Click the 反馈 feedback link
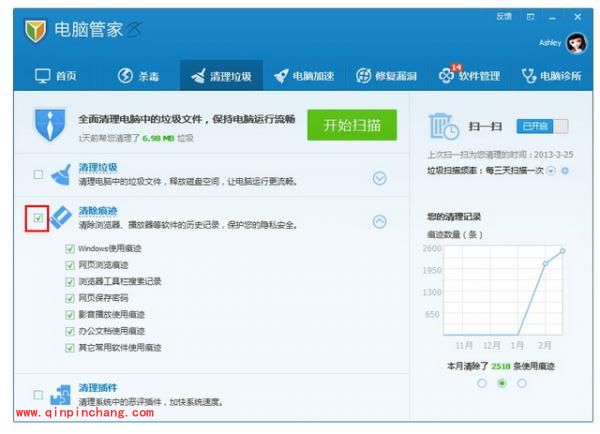The width and height of the screenshot is (600, 434). (504, 16)
